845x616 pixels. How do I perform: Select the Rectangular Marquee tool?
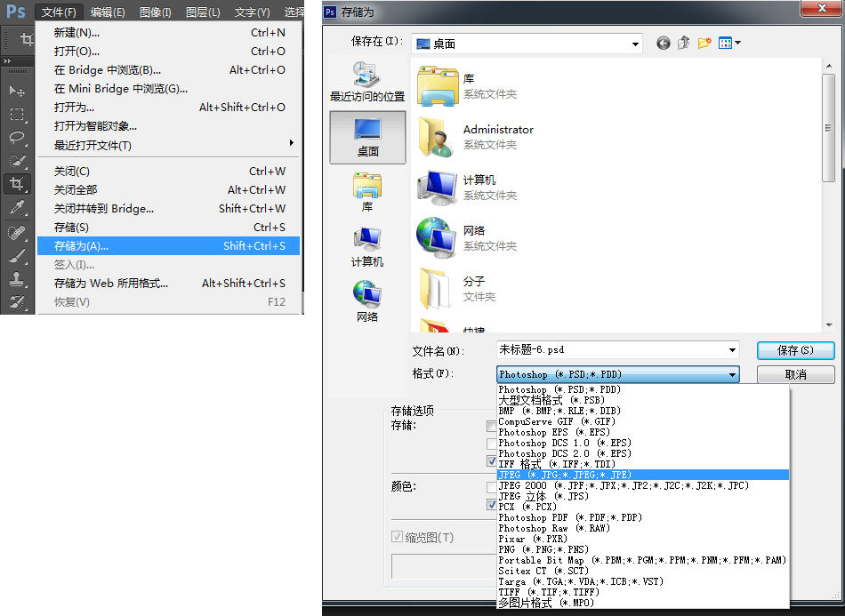pyautogui.click(x=17, y=114)
